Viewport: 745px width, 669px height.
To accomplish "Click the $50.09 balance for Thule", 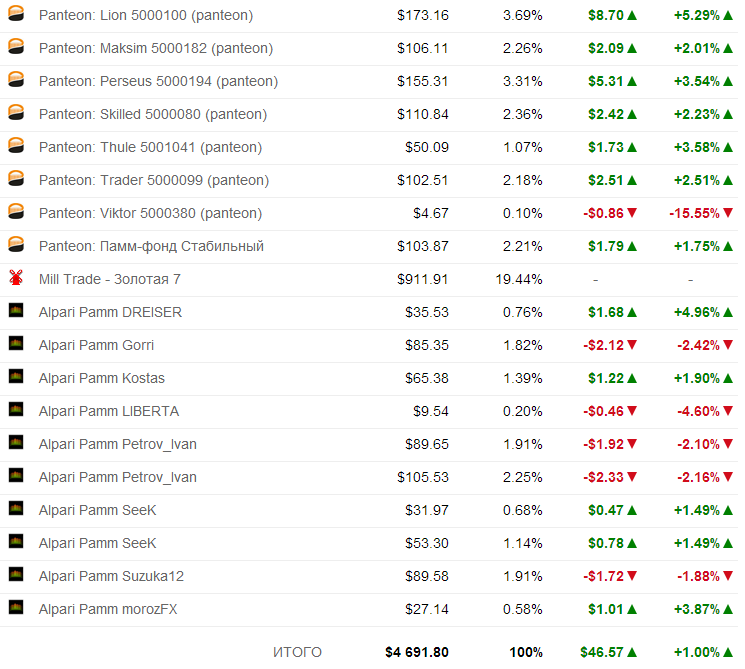I will tap(426, 147).
